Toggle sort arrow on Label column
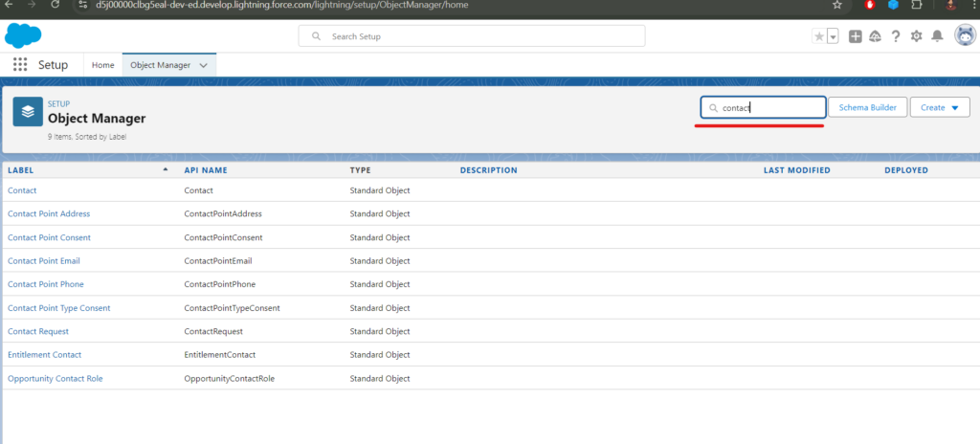Screen dimensions: 980x444 [x=165, y=169]
